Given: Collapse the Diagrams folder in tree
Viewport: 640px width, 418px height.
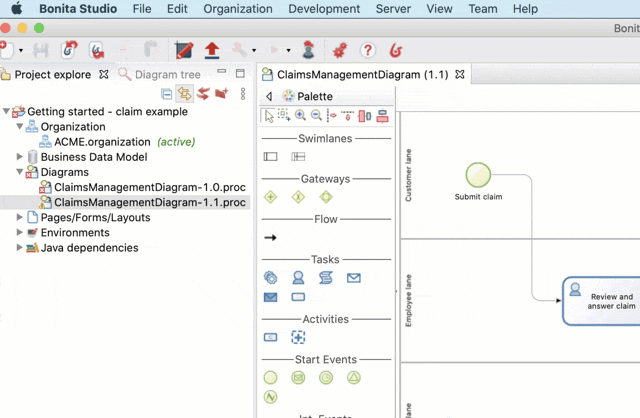Looking at the screenshot, I should tap(20, 172).
